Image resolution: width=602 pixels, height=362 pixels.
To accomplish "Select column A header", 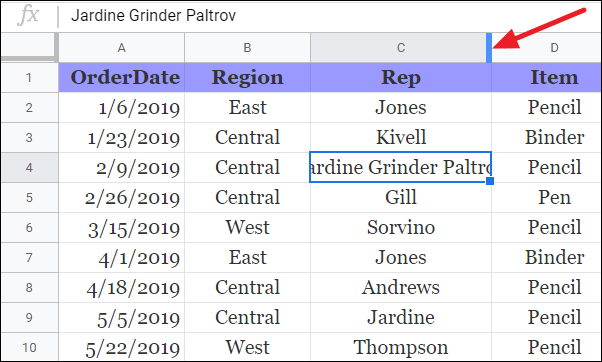I will tap(121, 48).
